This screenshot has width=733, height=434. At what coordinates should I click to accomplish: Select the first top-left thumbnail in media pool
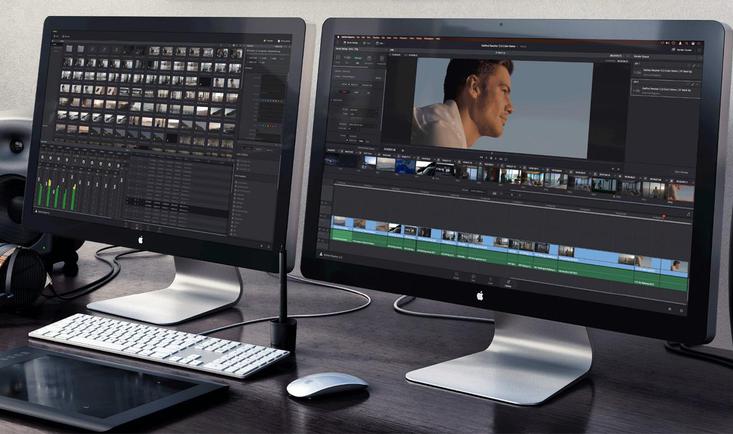[69, 48]
